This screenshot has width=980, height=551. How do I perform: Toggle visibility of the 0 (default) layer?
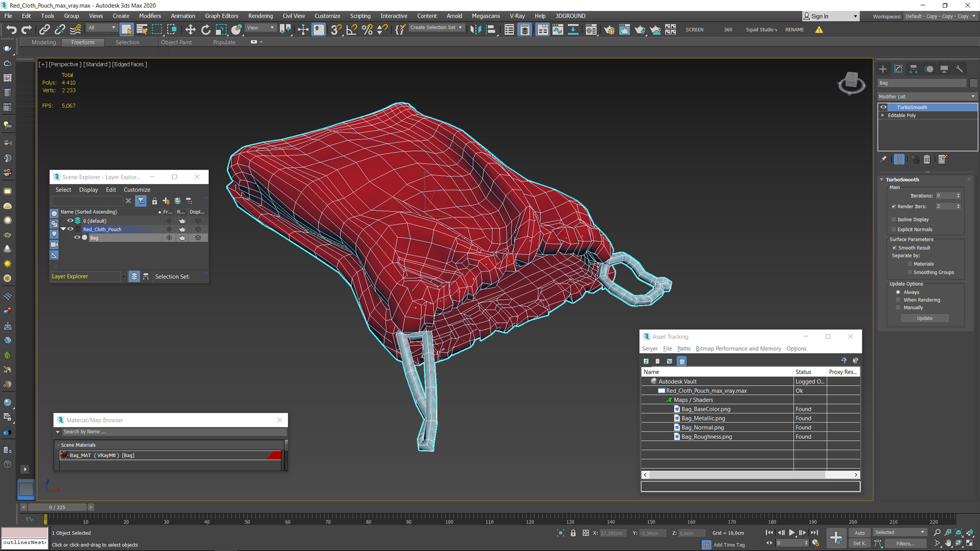point(70,221)
